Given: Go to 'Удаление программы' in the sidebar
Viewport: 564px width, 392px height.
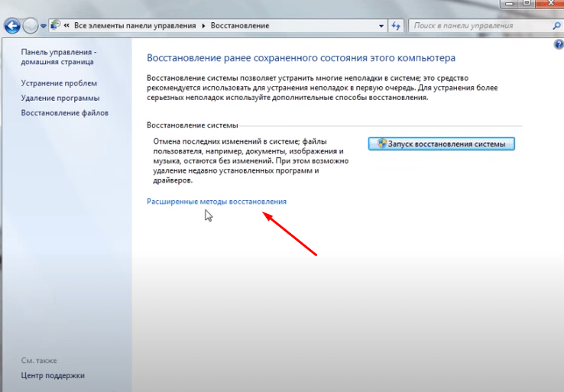Looking at the screenshot, I should click(x=60, y=98).
